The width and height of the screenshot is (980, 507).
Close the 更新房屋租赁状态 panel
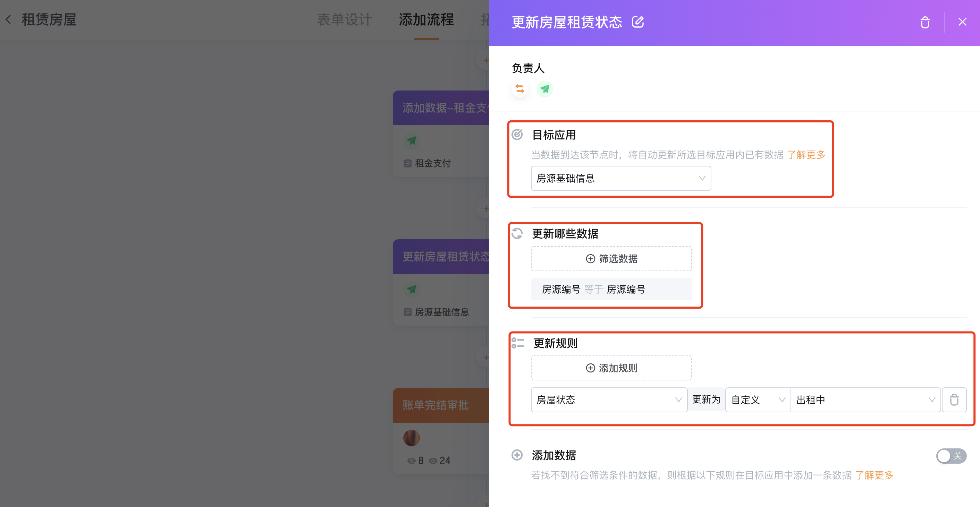coord(962,22)
